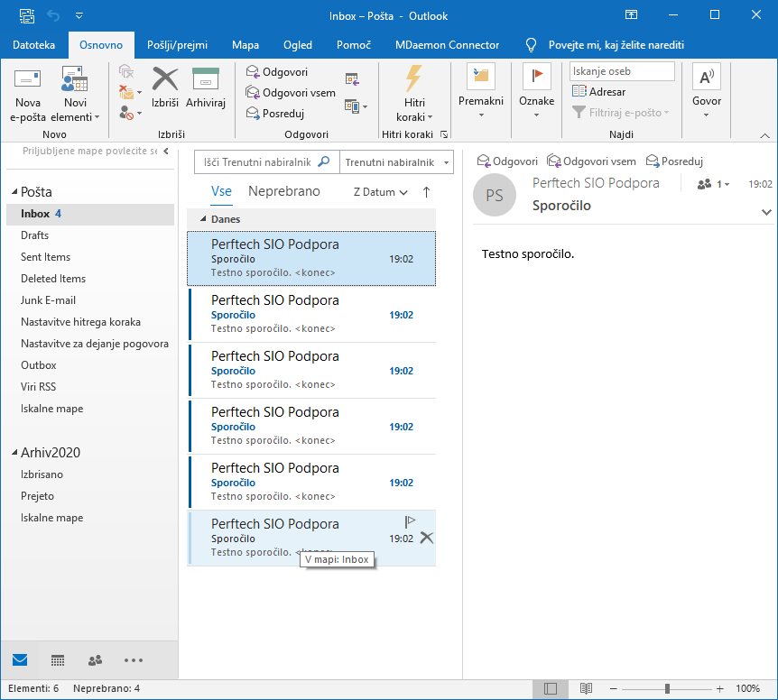The image size is (778, 700).
Task: Open the Drafts folder
Action: point(34,235)
